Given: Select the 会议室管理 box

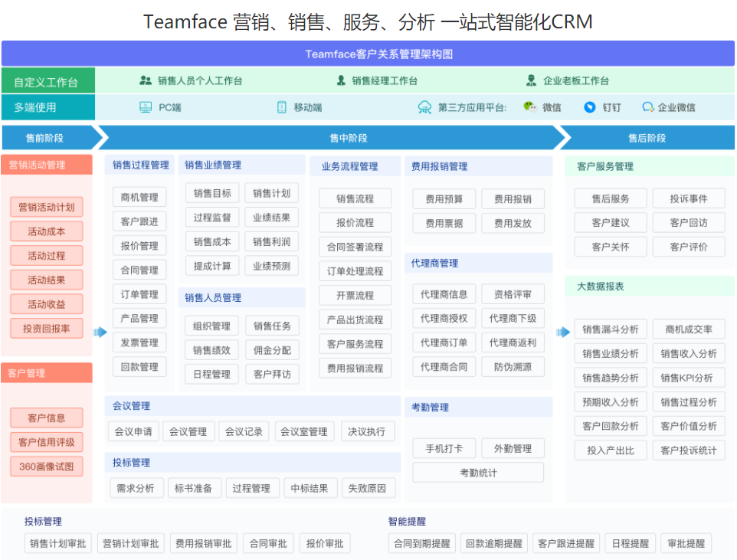Looking at the screenshot, I should click(304, 431).
